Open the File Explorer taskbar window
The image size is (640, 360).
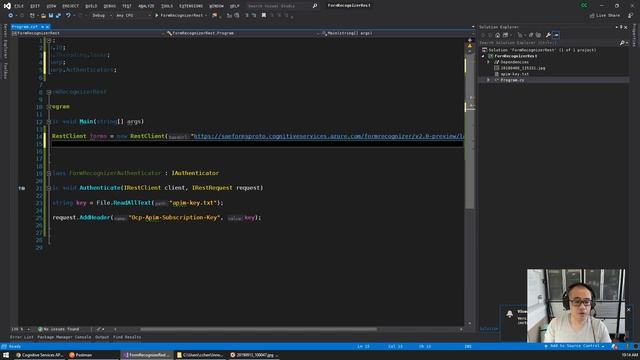tap(200, 355)
